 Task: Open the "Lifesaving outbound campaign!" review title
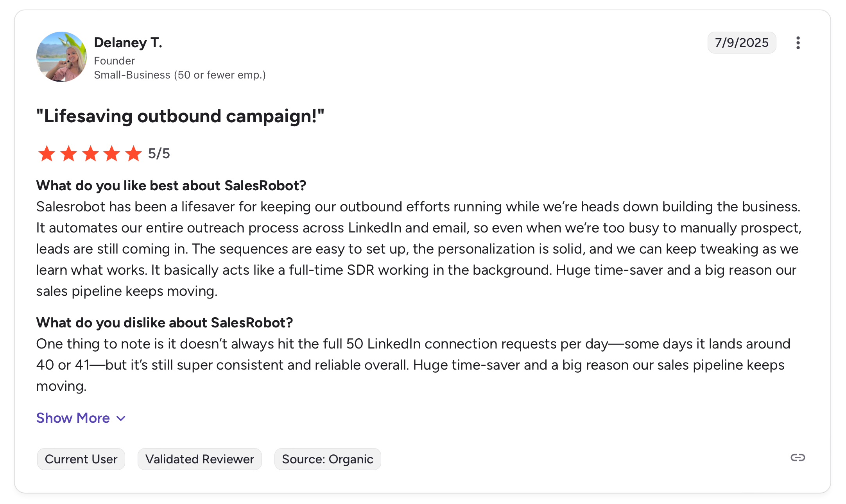point(180,116)
